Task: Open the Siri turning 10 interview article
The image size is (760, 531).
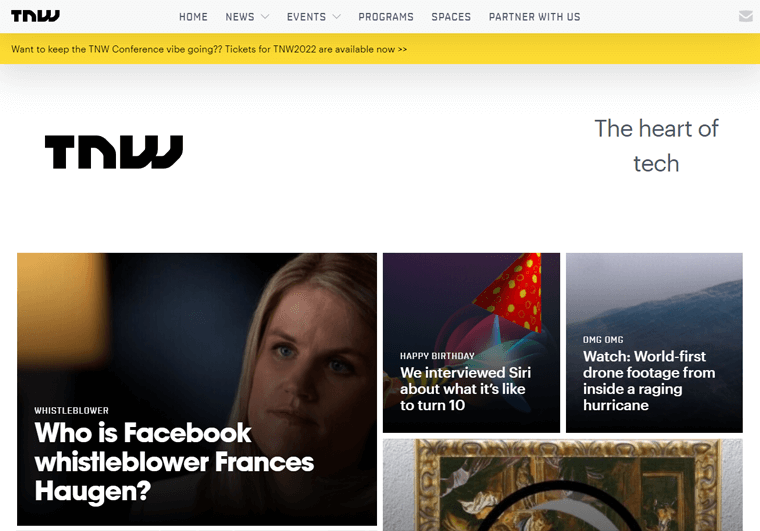Action: (465, 389)
